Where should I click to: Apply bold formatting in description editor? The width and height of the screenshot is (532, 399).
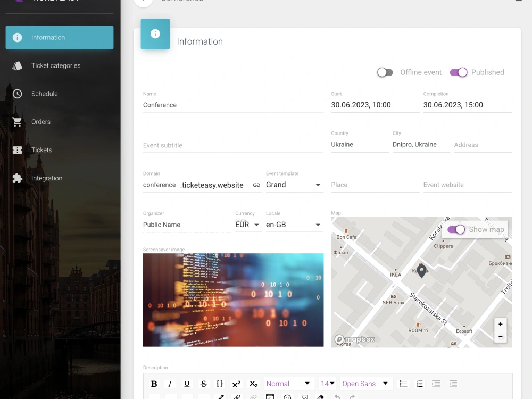click(x=154, y=384)
